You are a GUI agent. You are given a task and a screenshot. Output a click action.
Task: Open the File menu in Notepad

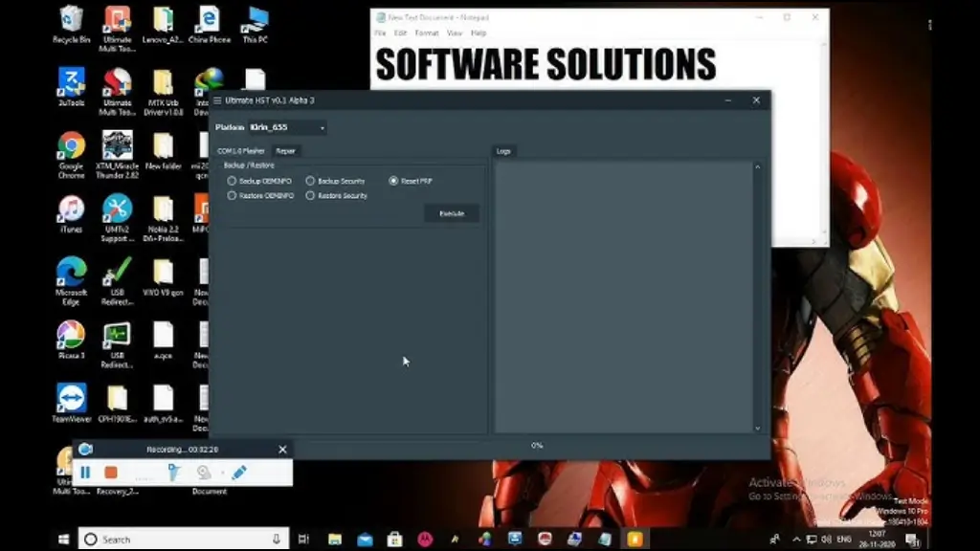380,33
